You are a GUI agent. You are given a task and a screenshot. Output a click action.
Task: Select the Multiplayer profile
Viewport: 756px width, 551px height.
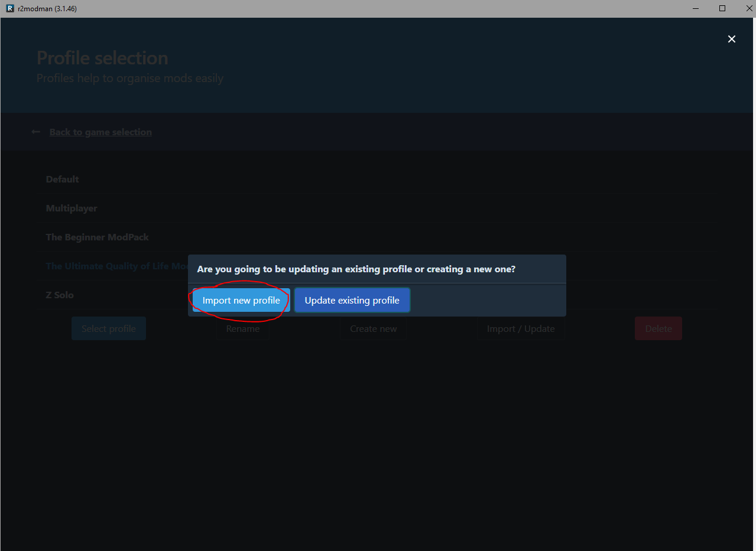tap(378, 208)
